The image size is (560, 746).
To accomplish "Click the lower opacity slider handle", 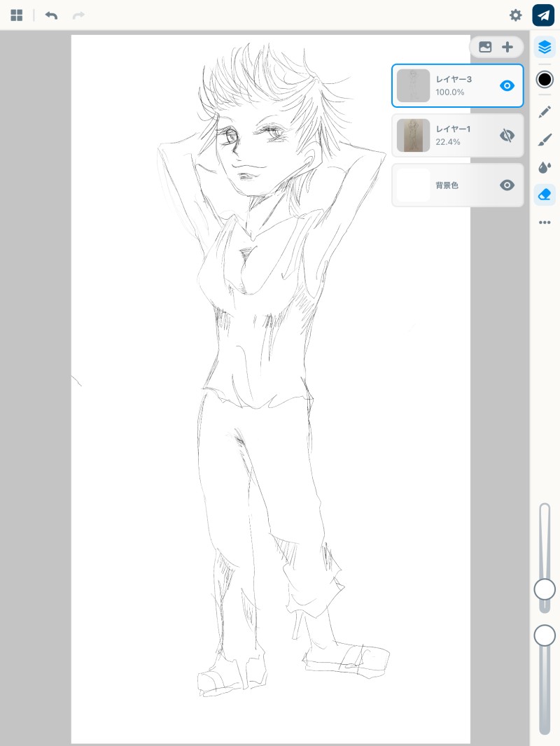I will click(x=545, y=635).
